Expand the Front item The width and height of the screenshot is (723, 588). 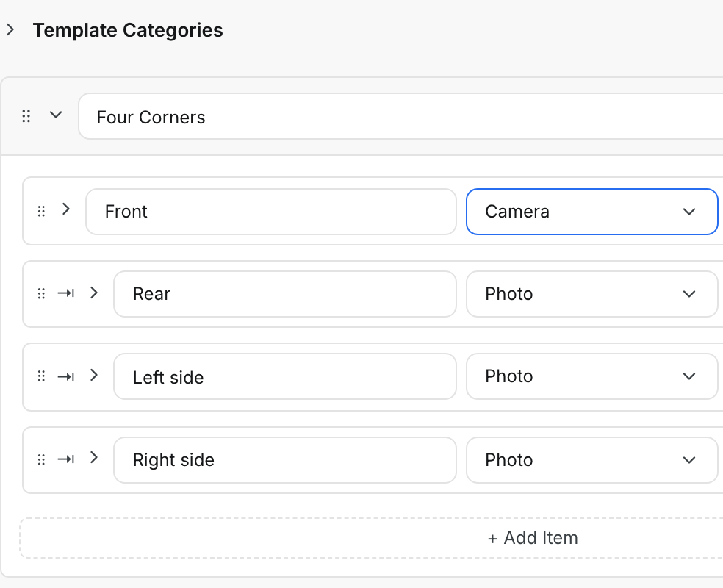pos(66,209)
